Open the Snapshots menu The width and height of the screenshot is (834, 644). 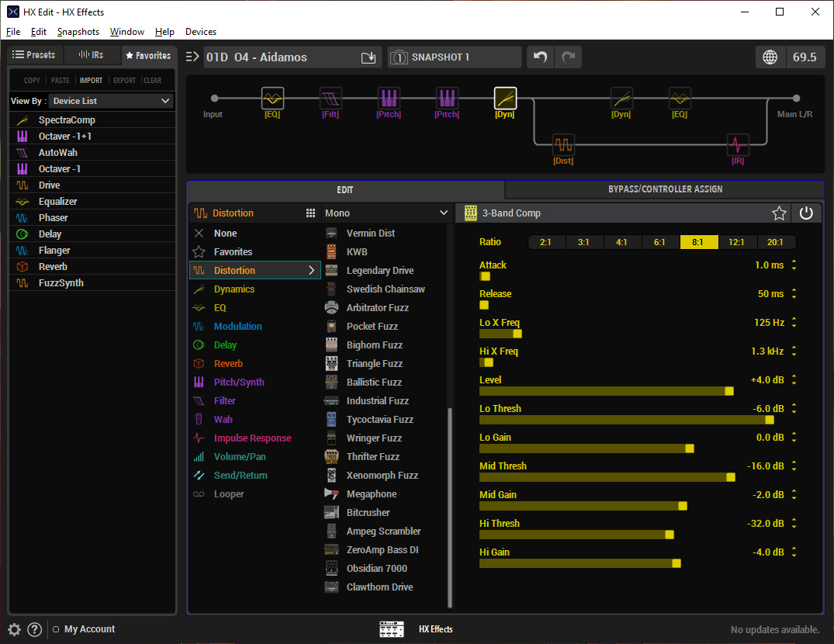78,32
